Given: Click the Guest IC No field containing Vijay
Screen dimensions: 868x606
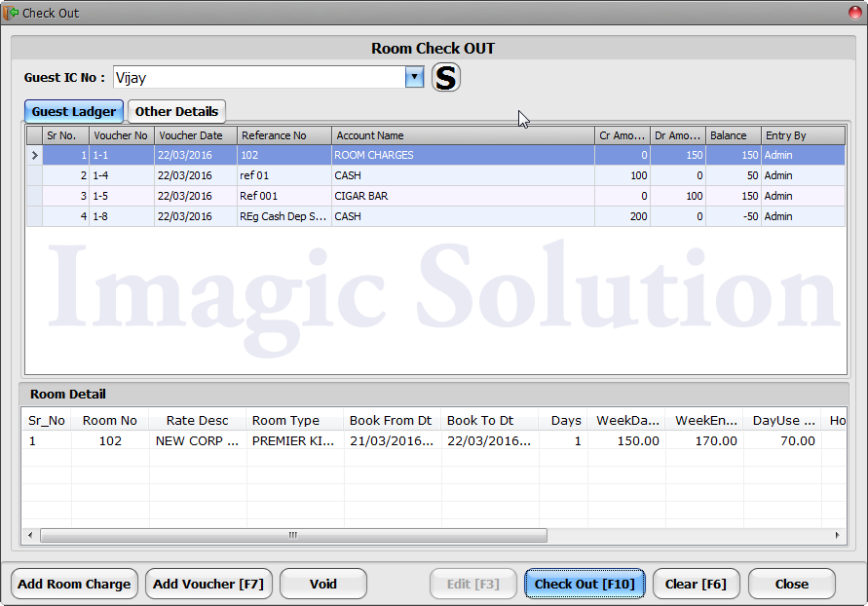Looking at the screenshot, I should (x=259, y=78).
